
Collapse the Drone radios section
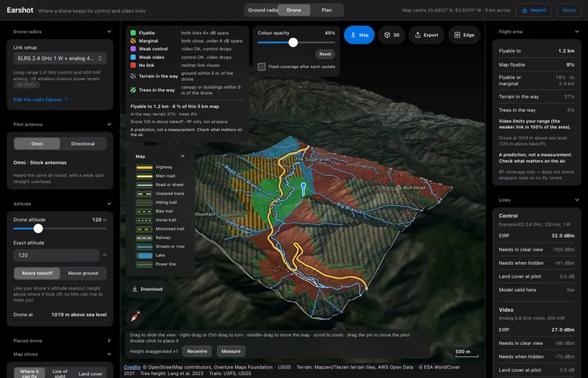tap(109, 32)
